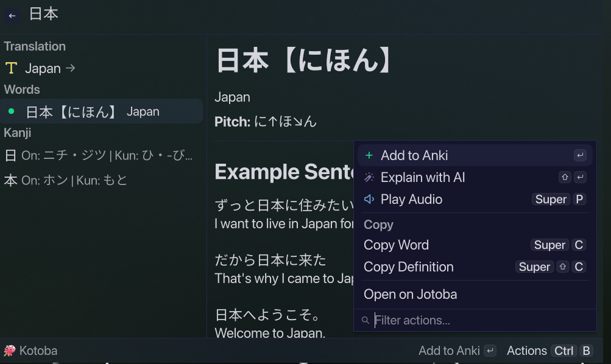611x364 pixels.
Task: Click the Kotoba octopus logo icon
Action: (x=9, y=351)
